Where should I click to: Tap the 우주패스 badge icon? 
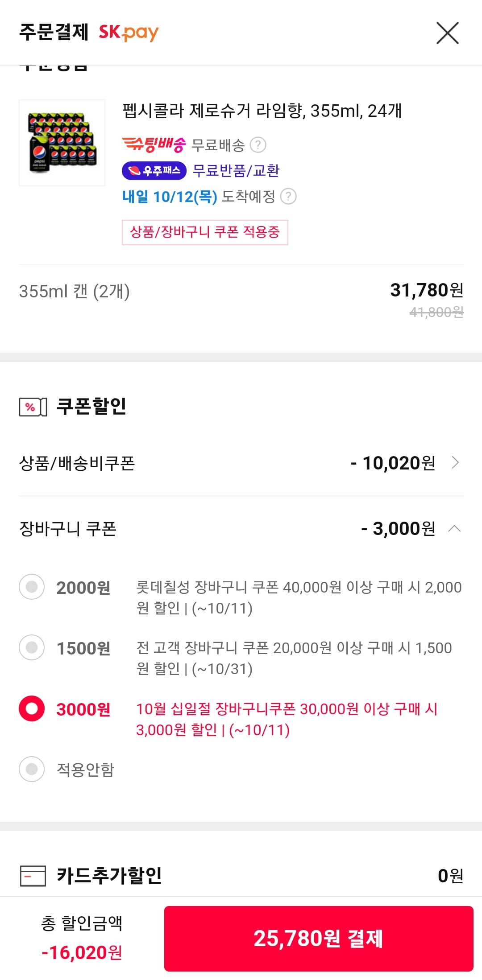tap(154, 171)
